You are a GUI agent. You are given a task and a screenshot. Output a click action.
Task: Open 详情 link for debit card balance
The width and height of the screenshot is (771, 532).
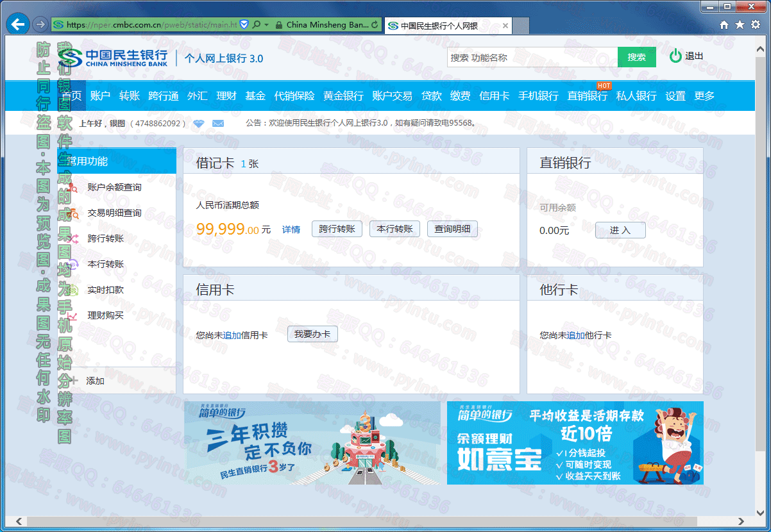coord(291,229)
